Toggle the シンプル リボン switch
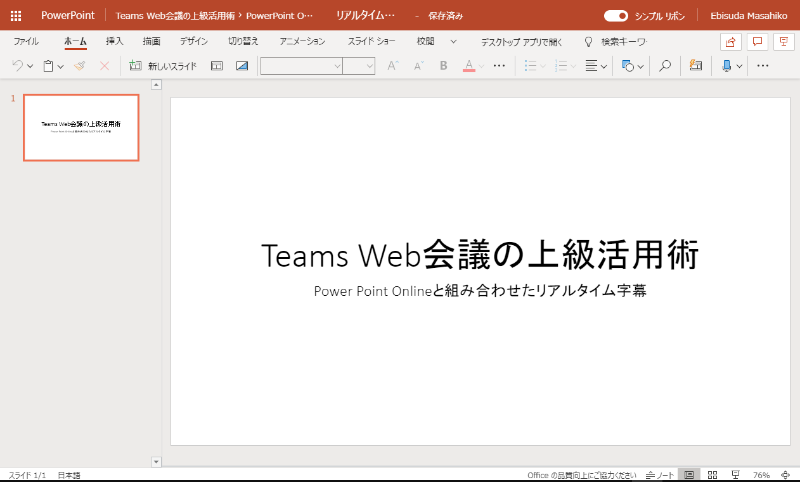Image resolution: width=800 pixels, height=482 pixels. 616,16
